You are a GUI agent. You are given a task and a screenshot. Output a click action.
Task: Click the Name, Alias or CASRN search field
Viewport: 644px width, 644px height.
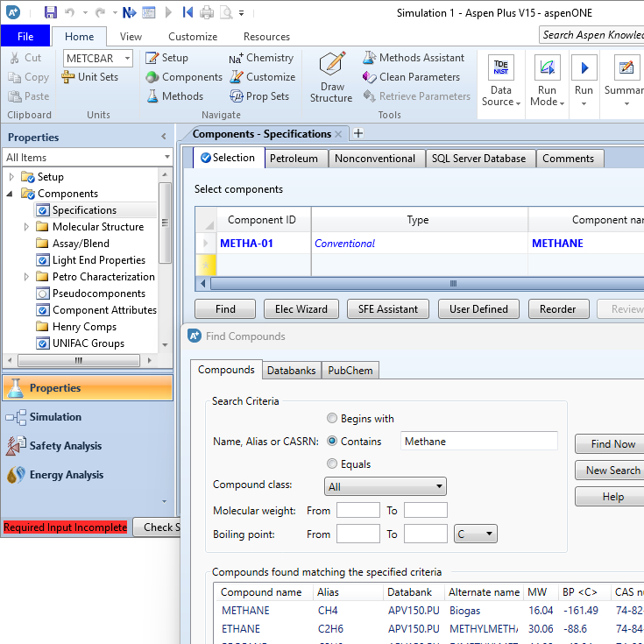tap(478, 442)
